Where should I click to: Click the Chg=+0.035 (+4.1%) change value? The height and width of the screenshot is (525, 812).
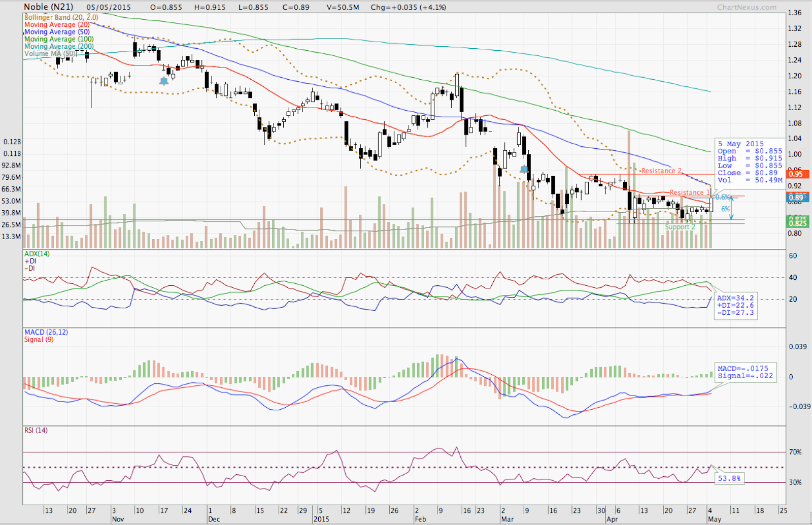click(409, 7)
